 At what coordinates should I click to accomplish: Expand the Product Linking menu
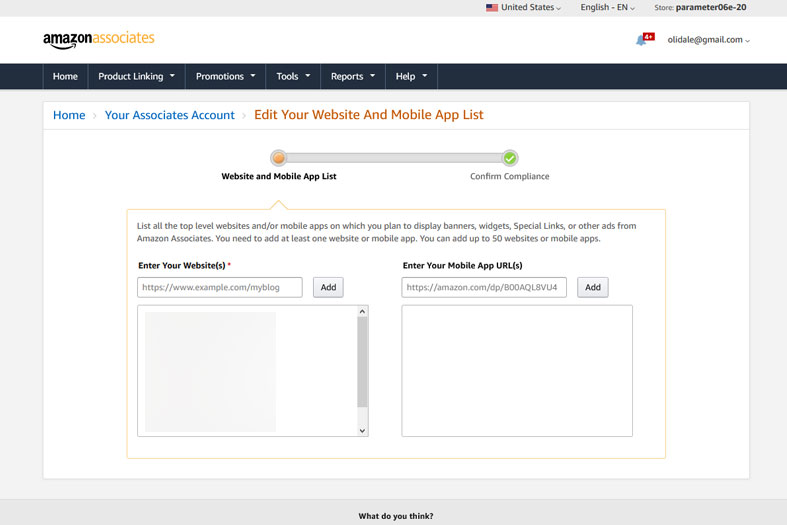point(136,76)
